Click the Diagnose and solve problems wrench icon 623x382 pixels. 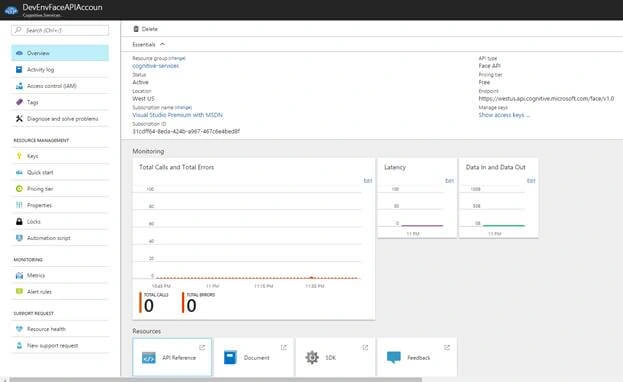pos(19,118)
